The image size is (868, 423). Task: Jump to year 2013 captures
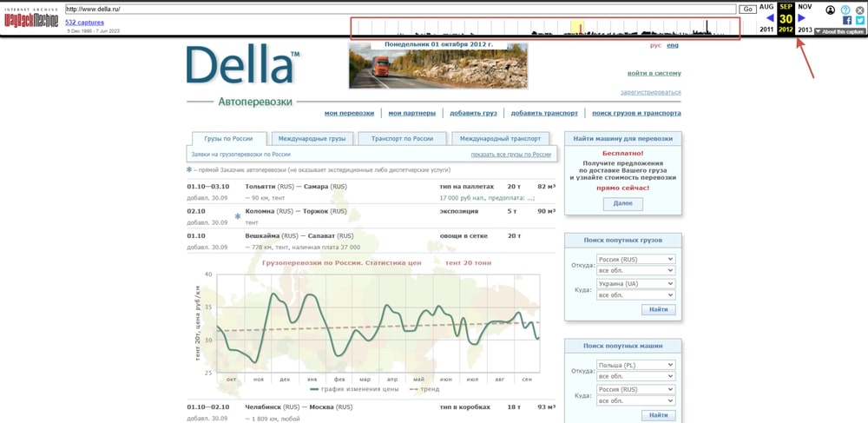[805, 30]
